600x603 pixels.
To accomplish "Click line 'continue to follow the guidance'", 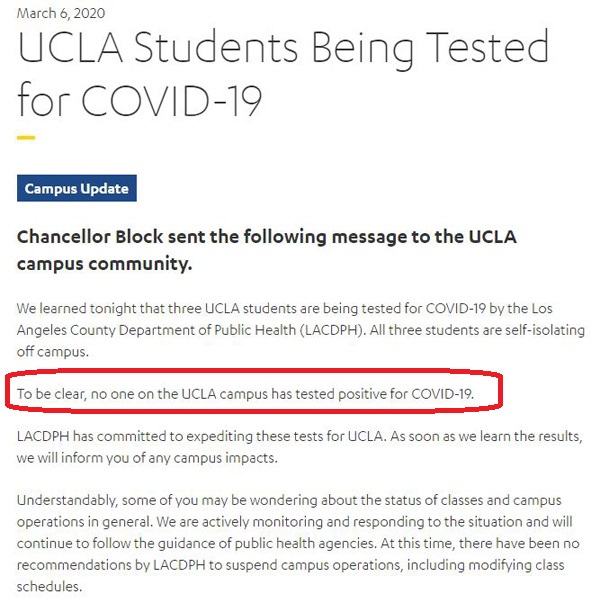I will point(298,543).
